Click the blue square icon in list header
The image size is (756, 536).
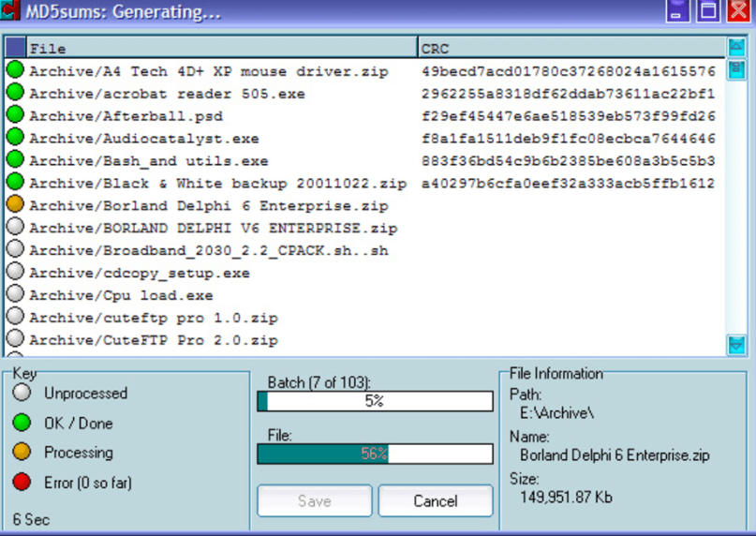(x=15, y=48)
